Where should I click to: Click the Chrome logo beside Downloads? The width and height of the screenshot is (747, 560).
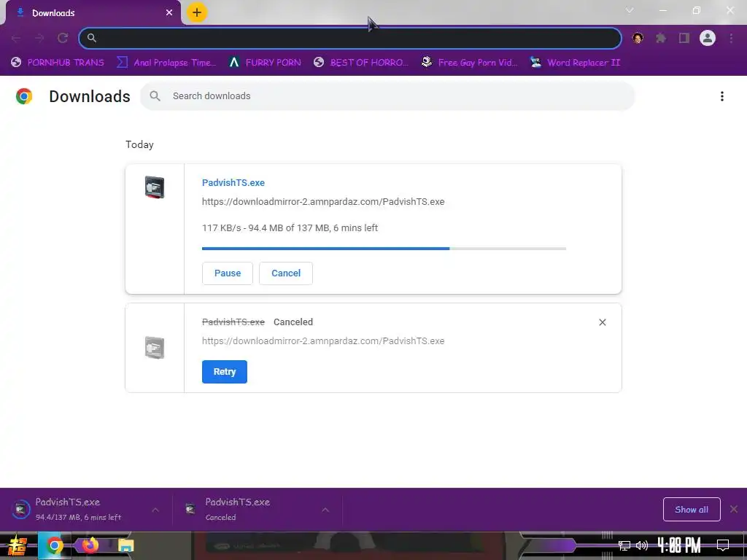(x=24, y=96)
